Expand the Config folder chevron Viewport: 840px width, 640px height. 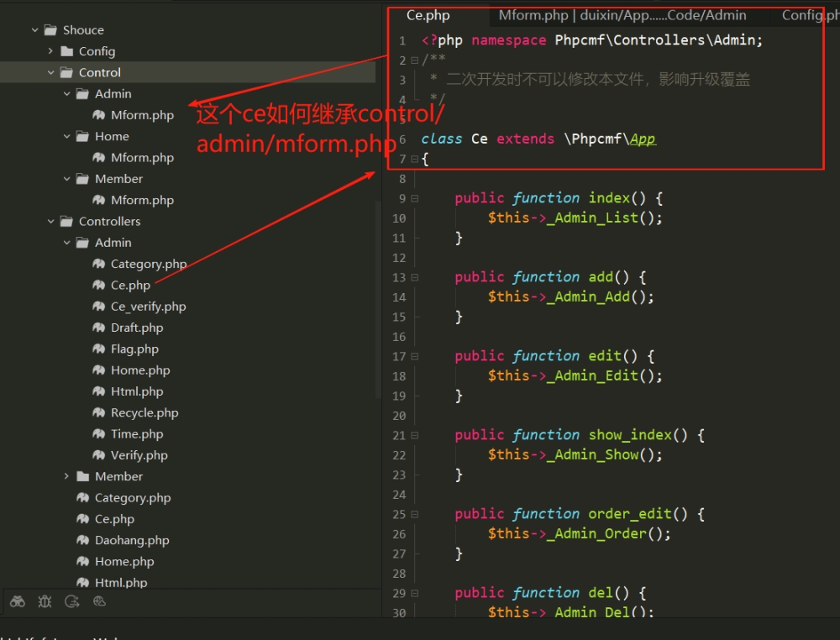coord(51,51)
